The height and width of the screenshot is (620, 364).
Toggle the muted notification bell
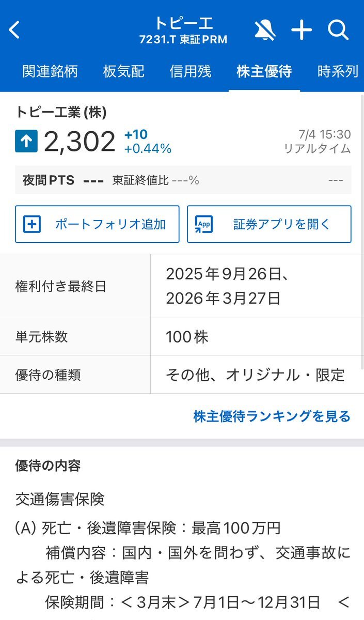tap(265, 30)
